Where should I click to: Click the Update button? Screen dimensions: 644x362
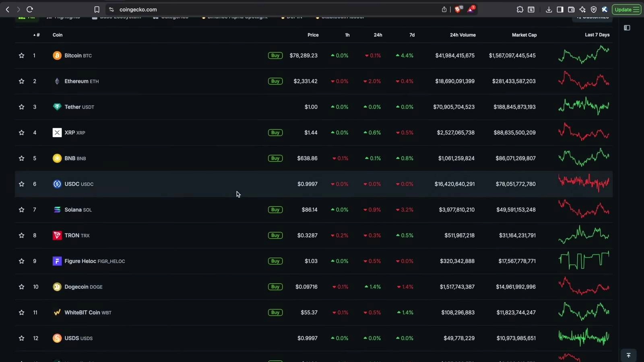[x=627, y=10]
